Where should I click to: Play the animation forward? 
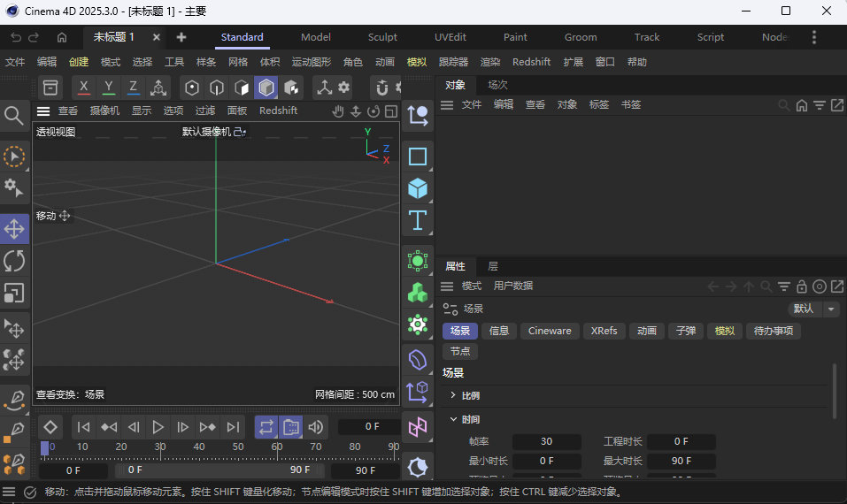pos(158,427)
